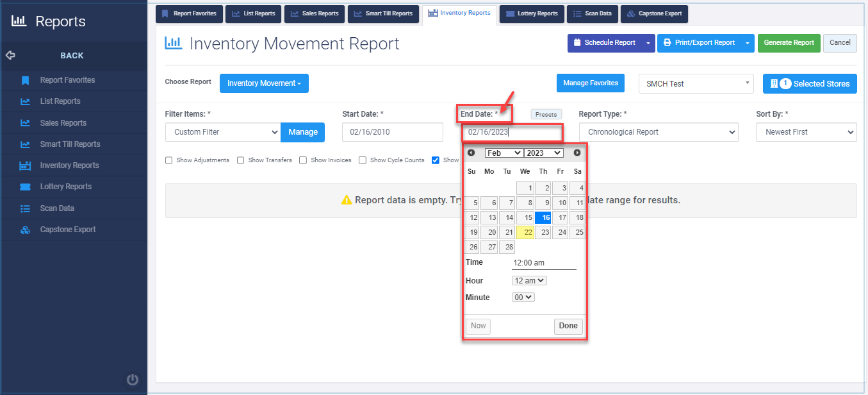Click the next month arrow in the calendar
868x395 pixels.
(577, 153)
